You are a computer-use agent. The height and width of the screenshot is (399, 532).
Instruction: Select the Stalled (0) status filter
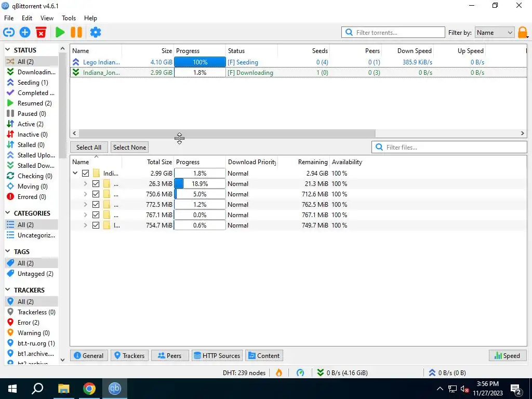click(31, 145)
